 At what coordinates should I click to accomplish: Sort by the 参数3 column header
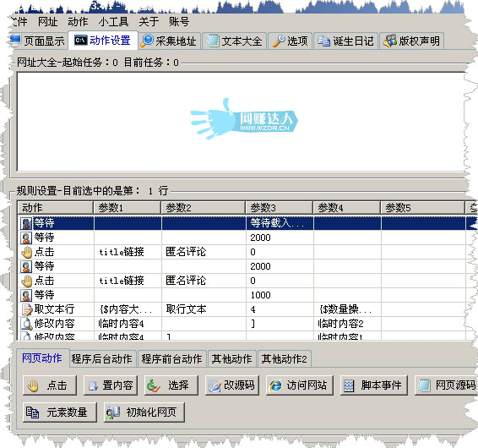(280, 208)
